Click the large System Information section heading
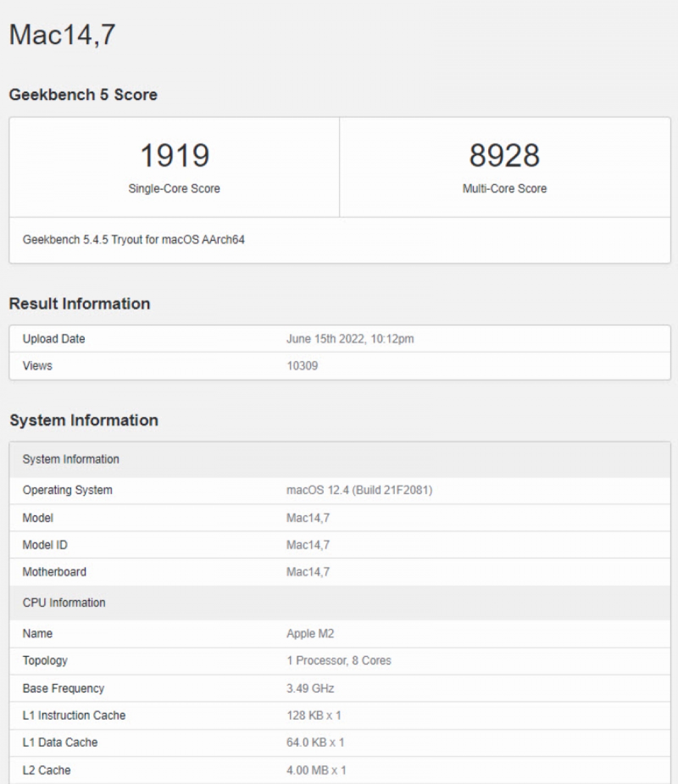The width and height of the screenshot is (678, 784). click(84, 420)
